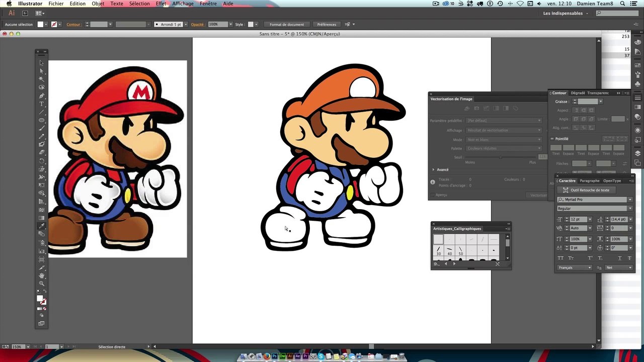Select the Type (T) tool
644x362 pixels.
pos(42,104)
